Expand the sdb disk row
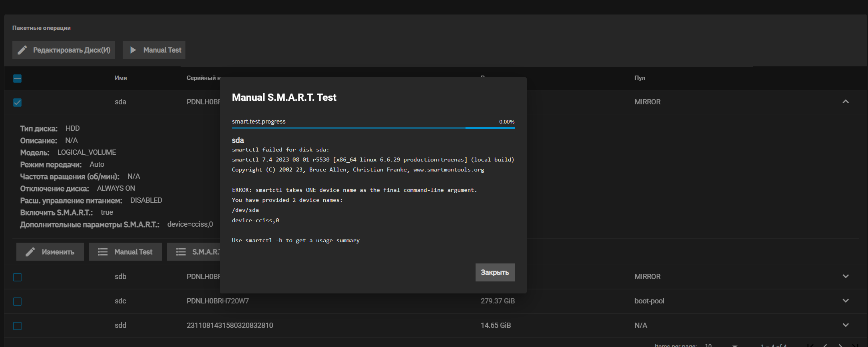Screen dimensions: 868x347 [x=846, y=277]
